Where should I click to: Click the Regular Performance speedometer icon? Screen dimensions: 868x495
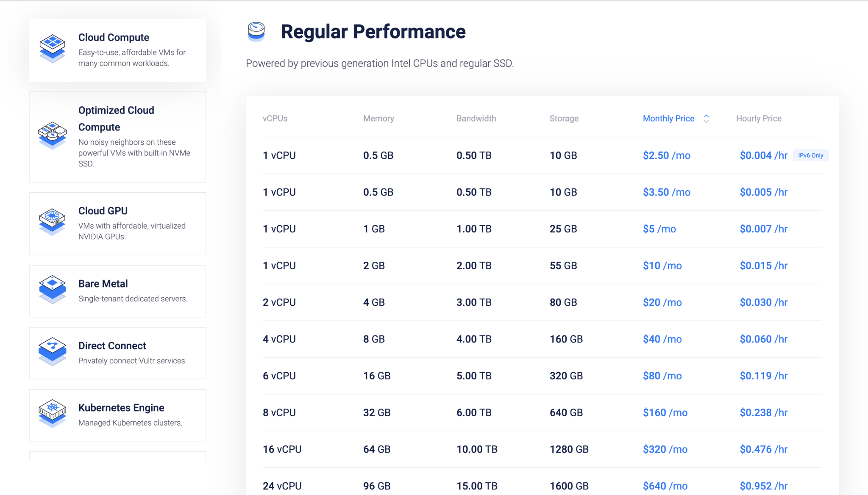(x=256, y=31)
